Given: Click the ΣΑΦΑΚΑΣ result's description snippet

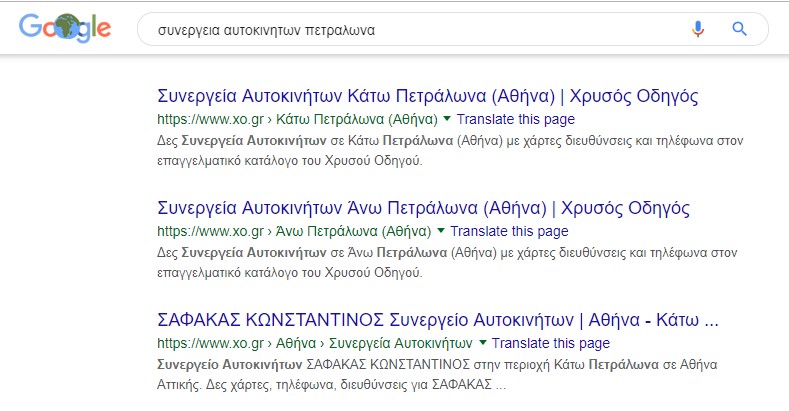Looking at the screenshot, I should tap(437, 374).
